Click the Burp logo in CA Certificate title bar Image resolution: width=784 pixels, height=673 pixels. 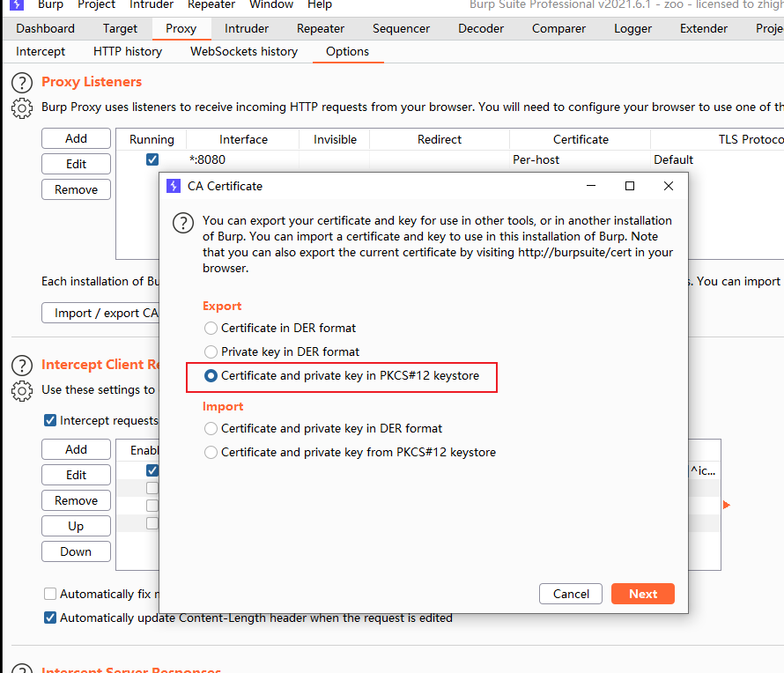(174, 186)
